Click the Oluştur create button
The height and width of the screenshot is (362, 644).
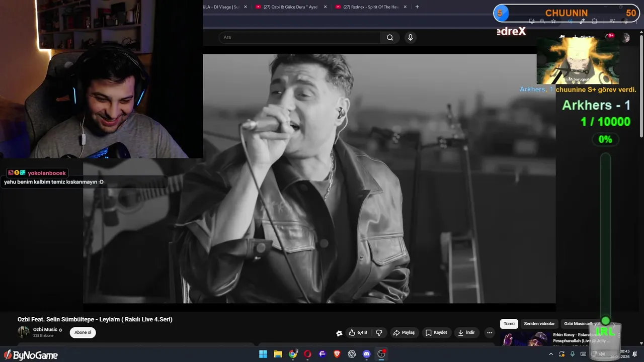tap(584, 38)
